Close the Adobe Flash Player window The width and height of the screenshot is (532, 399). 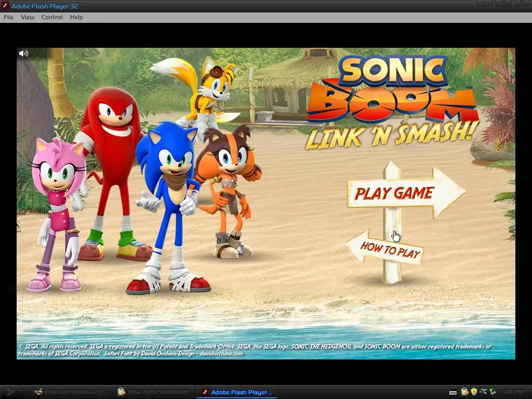523,3
